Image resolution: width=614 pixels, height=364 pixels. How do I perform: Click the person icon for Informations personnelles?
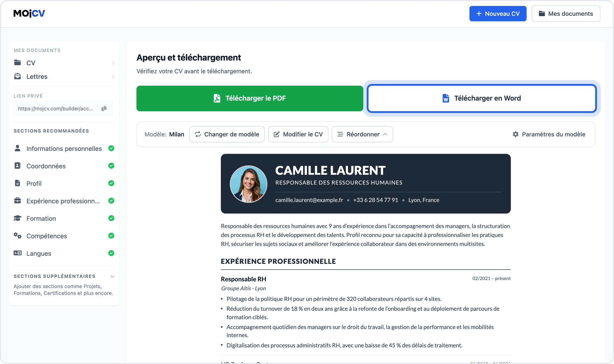tap(17, 148)
